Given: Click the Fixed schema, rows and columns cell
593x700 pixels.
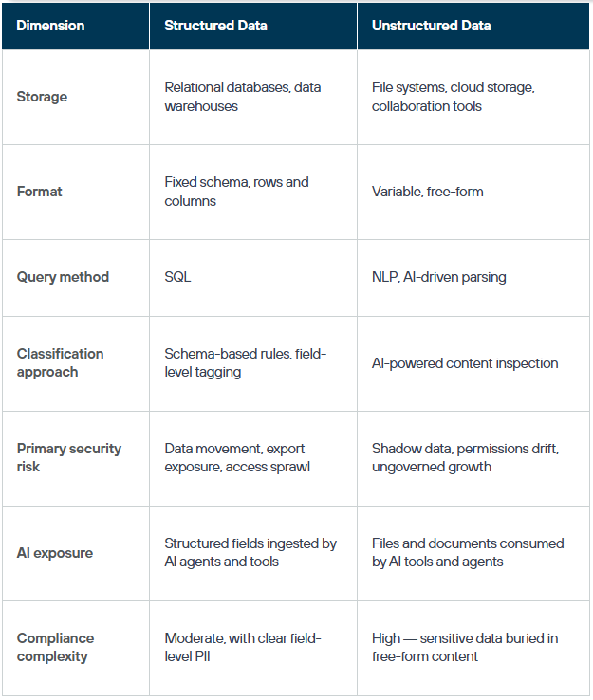Looking at the screenshot, I should coord(236,192).
